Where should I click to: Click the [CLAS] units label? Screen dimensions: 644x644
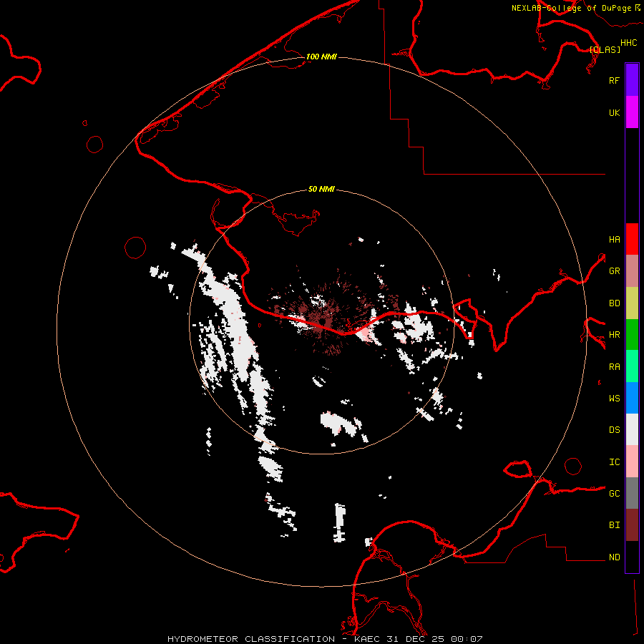(x=605, y=49)
